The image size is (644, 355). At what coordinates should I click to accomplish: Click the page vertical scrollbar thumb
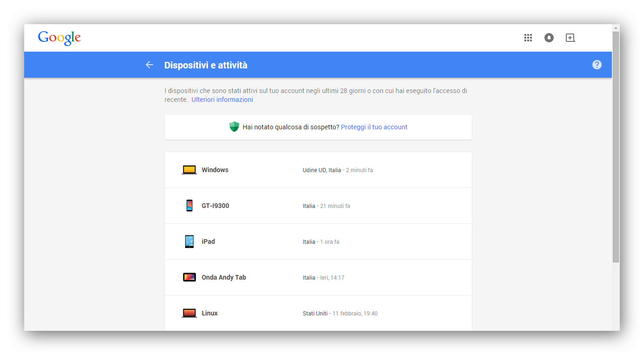click(616, 147)
